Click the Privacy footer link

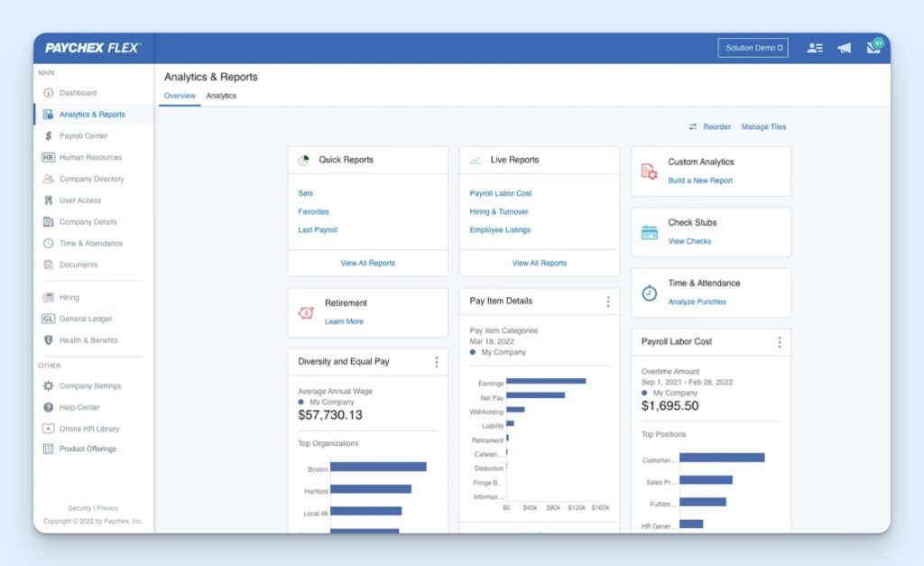pyautogui.click(x=108, y=508)
